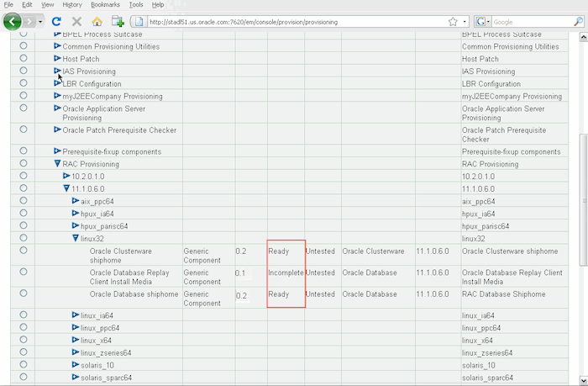Click the RAC Database Shiphome description
Screen dimensions: 588x386
tap(504, 294)
